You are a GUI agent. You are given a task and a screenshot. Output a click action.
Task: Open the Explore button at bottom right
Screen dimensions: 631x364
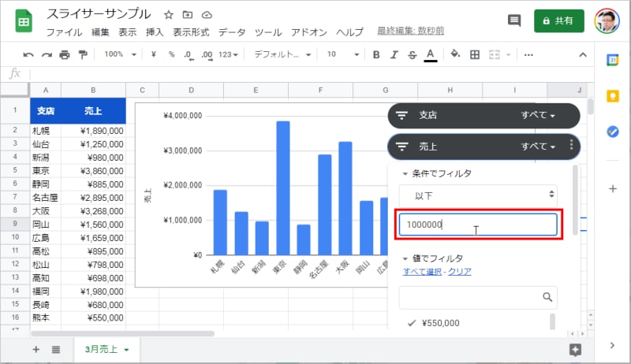[x=576, y=350]
